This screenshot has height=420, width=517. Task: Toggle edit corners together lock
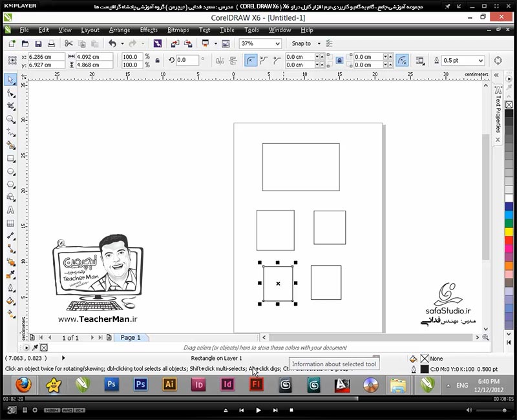coord(339,61)
